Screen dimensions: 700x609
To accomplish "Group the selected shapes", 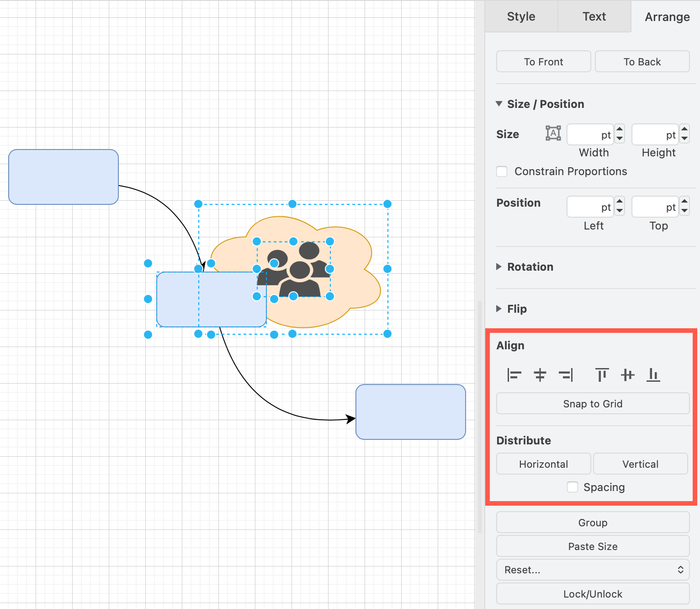I will (x=593, y=523).
